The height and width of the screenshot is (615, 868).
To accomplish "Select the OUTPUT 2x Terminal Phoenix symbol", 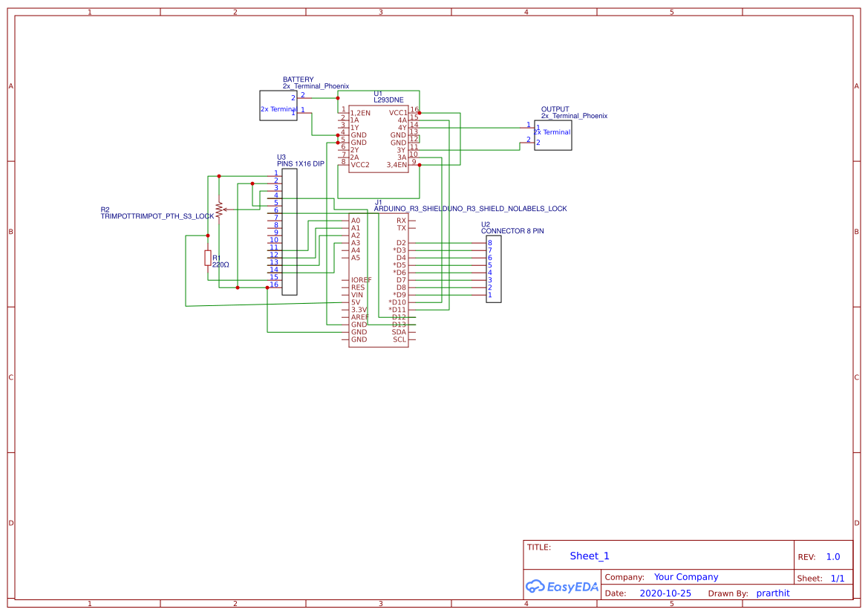I will tap(552, 134).
